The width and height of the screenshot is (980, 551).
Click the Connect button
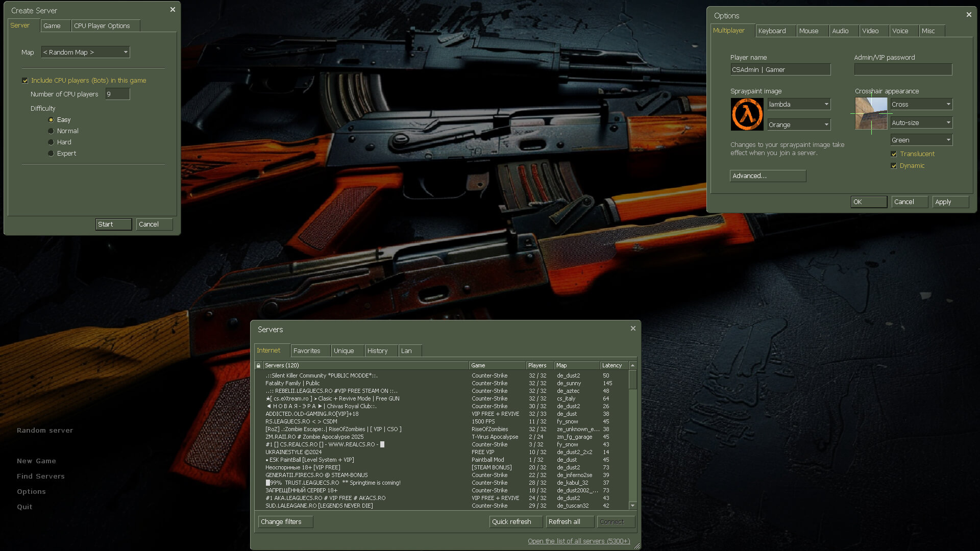click(x=616, y=521)
